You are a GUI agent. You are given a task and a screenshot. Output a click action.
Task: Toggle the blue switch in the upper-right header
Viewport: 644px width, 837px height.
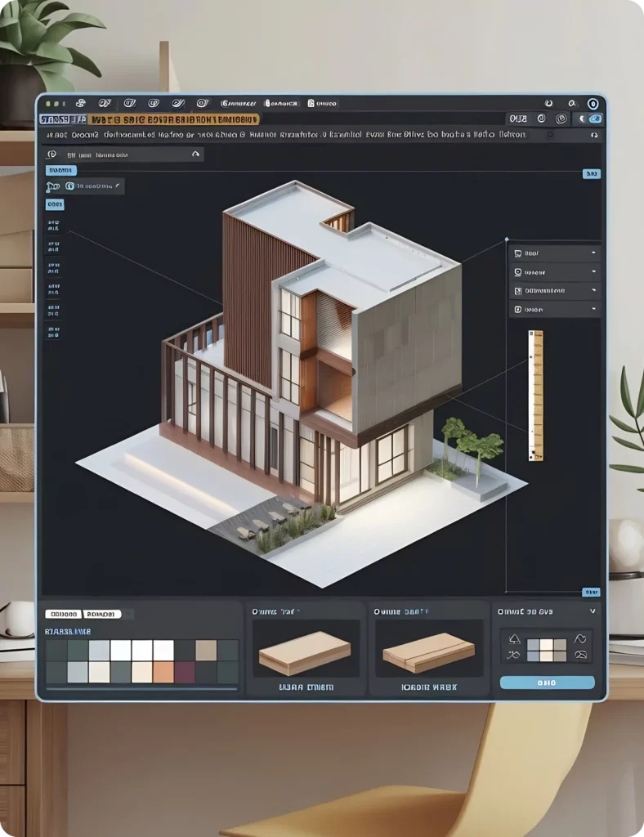[x=594, y=119]
